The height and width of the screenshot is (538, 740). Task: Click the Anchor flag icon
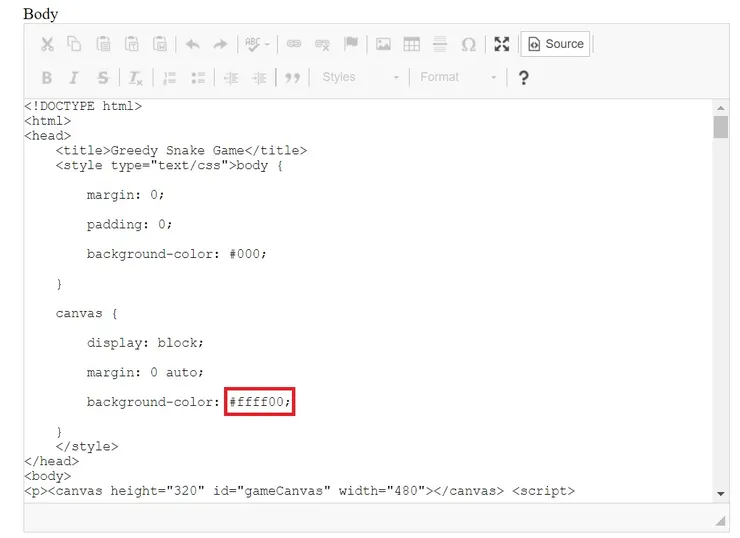(x=351, y=44)
